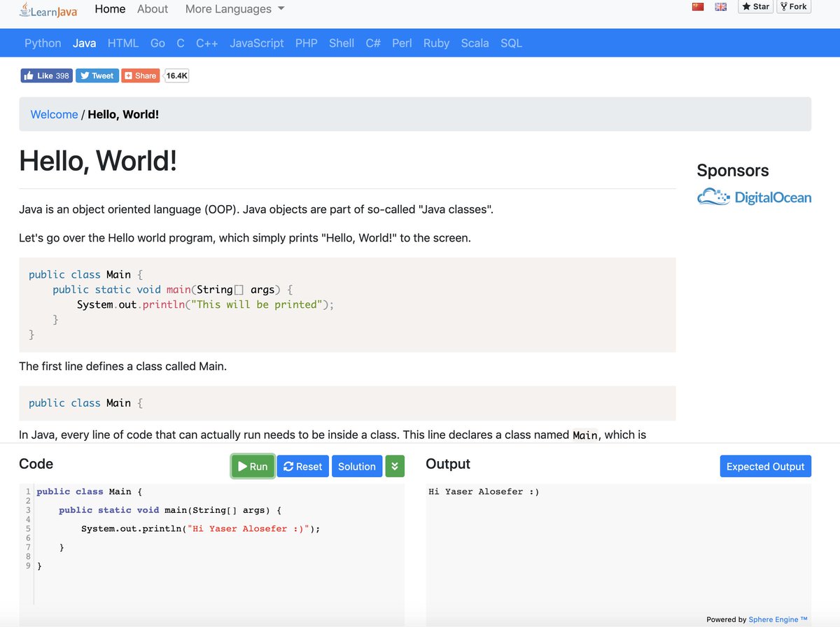Image resolution: width=840 pixels, height=627 pixels.
Task: Open the About page
Action: pos(153,9)
